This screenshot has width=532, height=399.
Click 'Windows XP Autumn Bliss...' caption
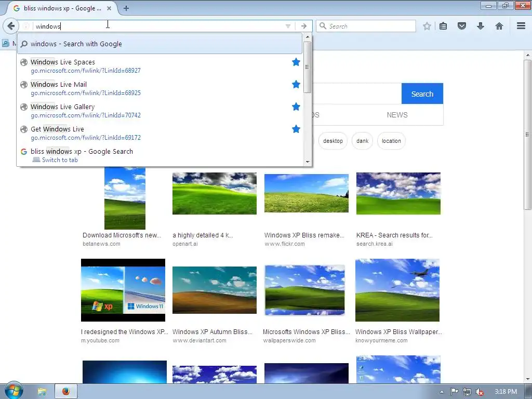[x=212, y=332]
